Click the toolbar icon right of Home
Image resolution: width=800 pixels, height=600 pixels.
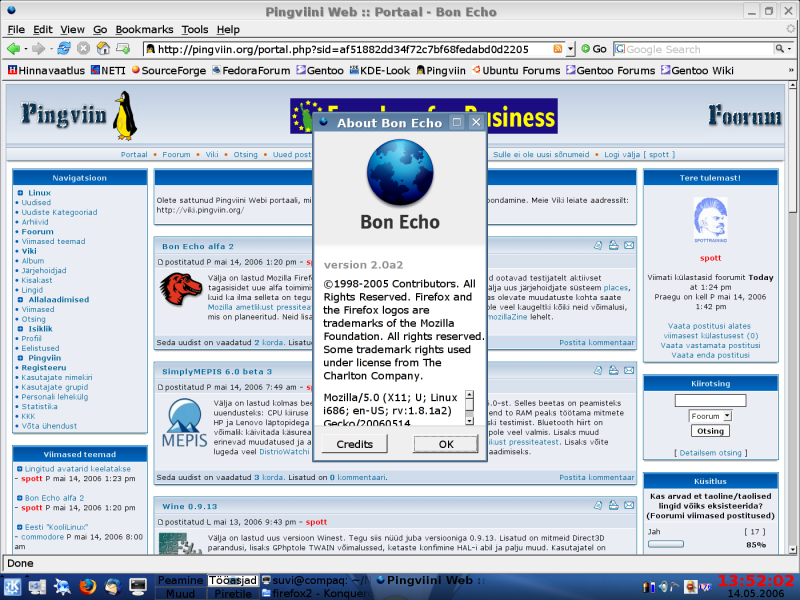coord(123,49)
